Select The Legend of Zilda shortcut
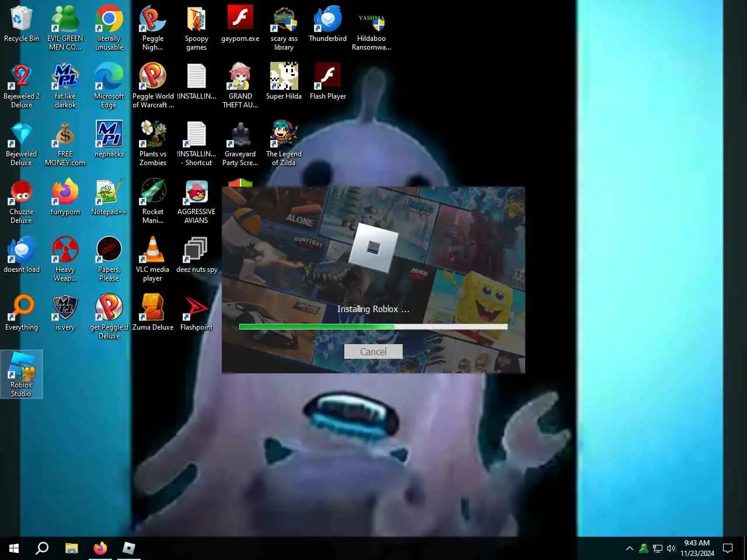 284,143
